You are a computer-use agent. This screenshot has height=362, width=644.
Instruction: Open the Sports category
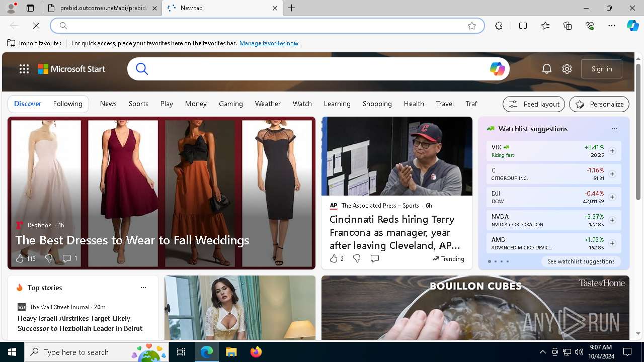pos(138,104)
